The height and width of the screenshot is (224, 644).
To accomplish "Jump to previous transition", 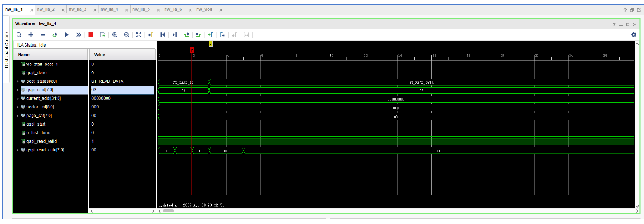I will (187, 35).
